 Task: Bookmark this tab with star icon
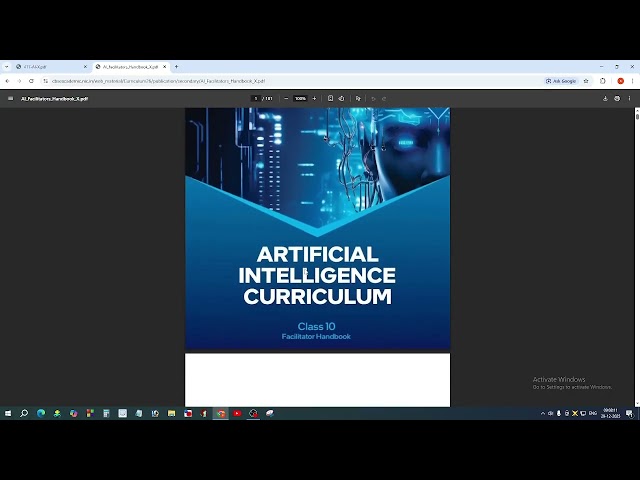(x=586, y=81)
